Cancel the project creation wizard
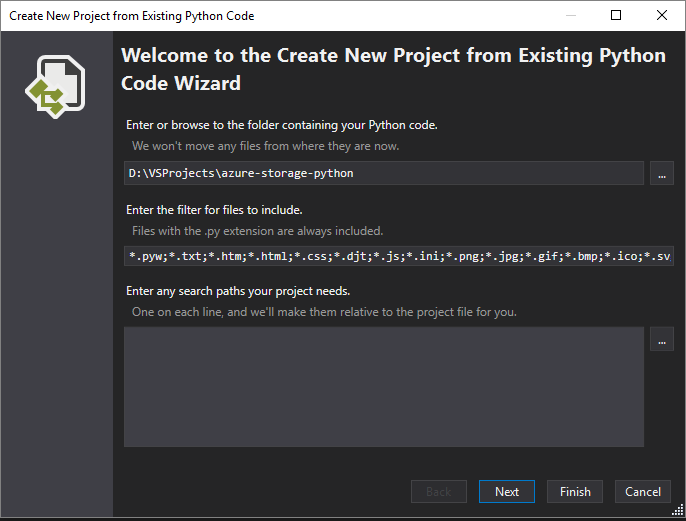This screenshot has width=686, height=521. [643, 492]
